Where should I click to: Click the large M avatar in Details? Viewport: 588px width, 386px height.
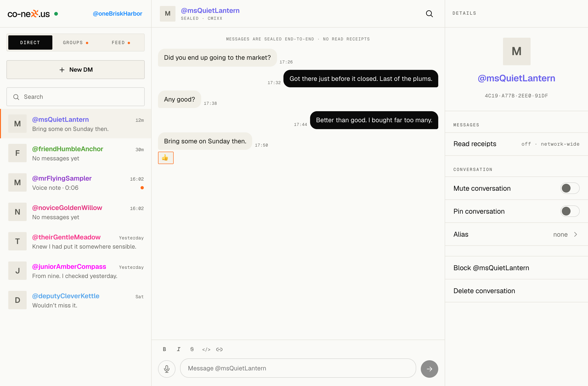click(x=517, y=51)
